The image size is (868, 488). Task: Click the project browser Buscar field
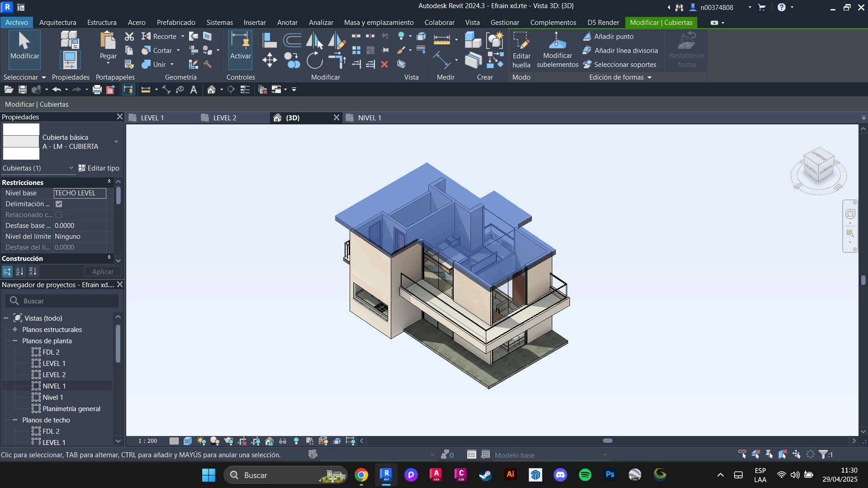pyautogui.click(x=62, y=301)
